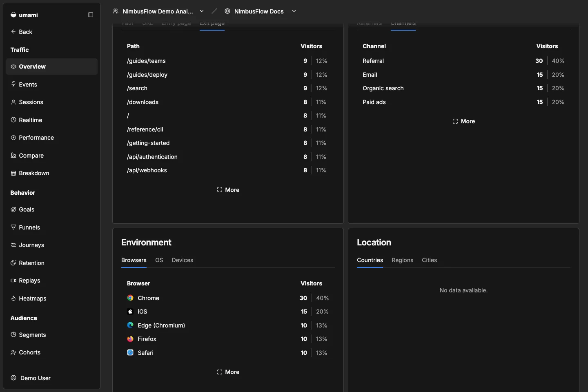588x392 pixels.
Task: Select the Email channel row
Action: coord(463,75)
